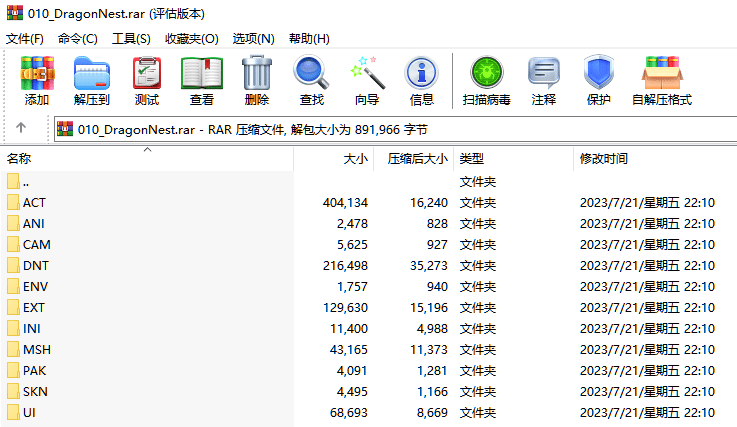Click the Protect (保护) shield icon
This screenshot has height=427, width=737.
click(599, 73)
